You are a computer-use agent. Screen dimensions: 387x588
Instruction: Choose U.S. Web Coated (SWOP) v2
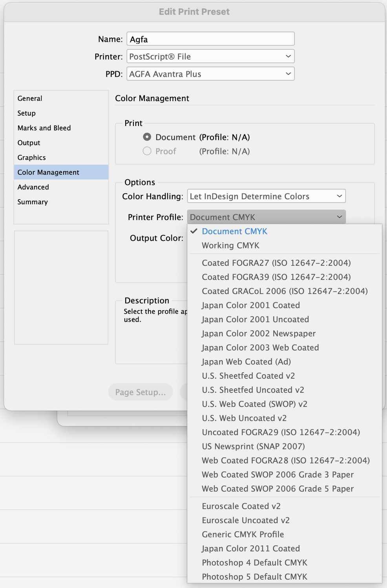pyautogui.click(x=254, y=404)
